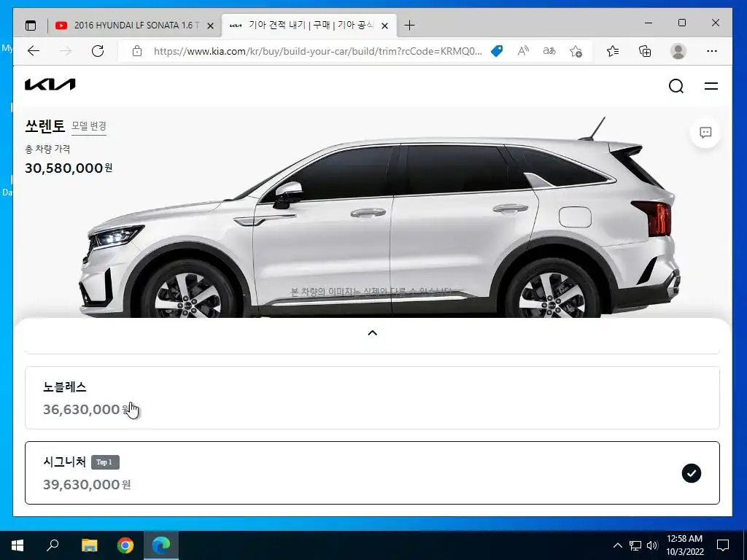Open the translate page option
Image resolution: width=747 pixels, height=560 pixels.
(x=549, y=51)
